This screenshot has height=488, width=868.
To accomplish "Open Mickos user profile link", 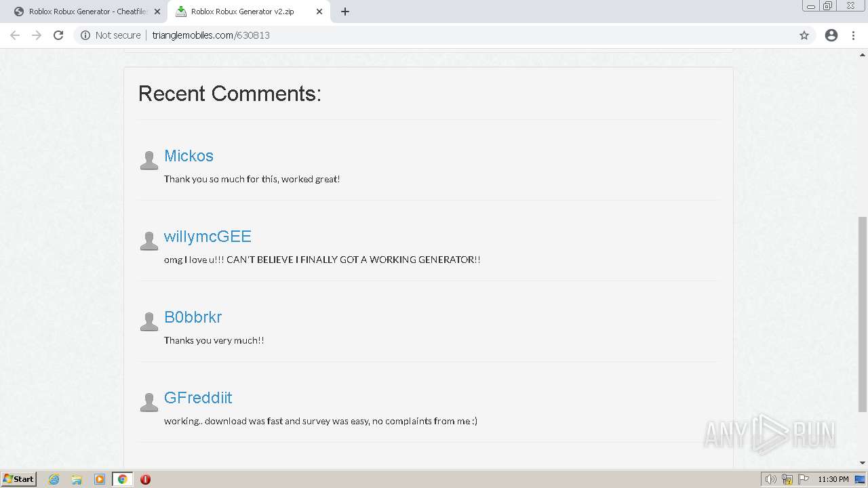I will pyautogui.click(x=189, y=156).
